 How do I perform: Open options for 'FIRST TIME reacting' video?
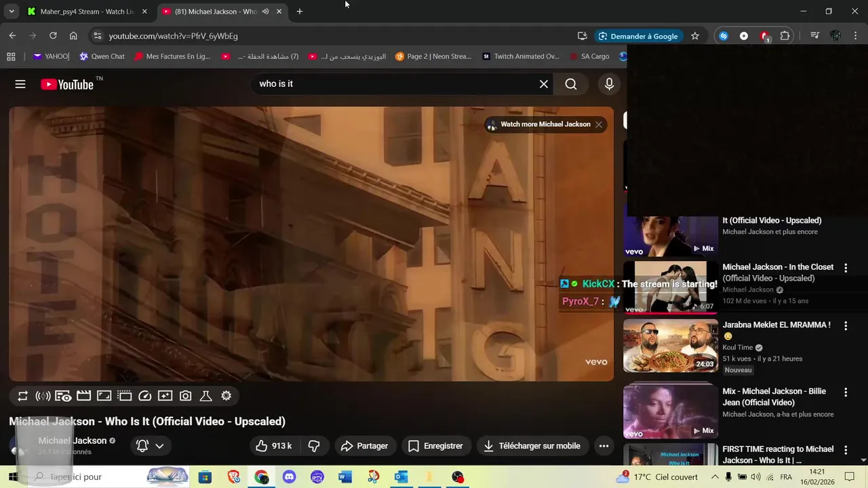pyautogui.click(x=846, y=450)
